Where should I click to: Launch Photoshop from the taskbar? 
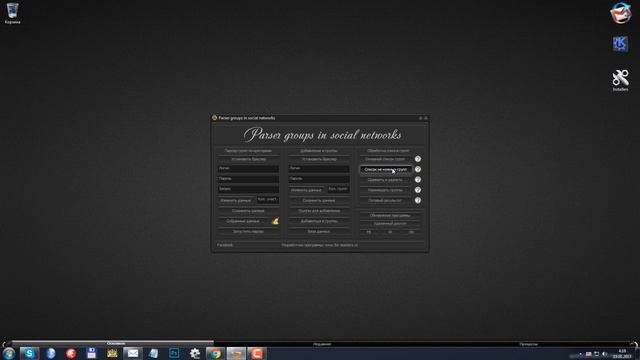pyautogui.click(x=174, y=353)
